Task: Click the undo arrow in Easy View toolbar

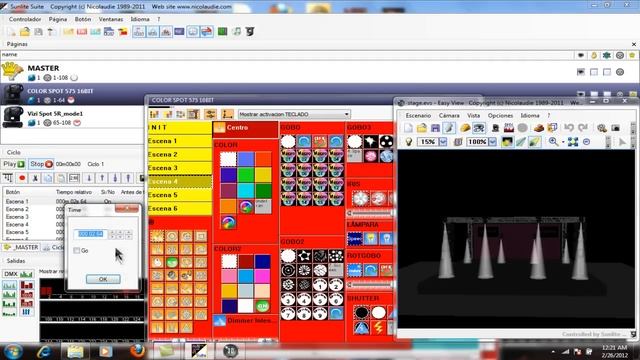Action: 569,128
